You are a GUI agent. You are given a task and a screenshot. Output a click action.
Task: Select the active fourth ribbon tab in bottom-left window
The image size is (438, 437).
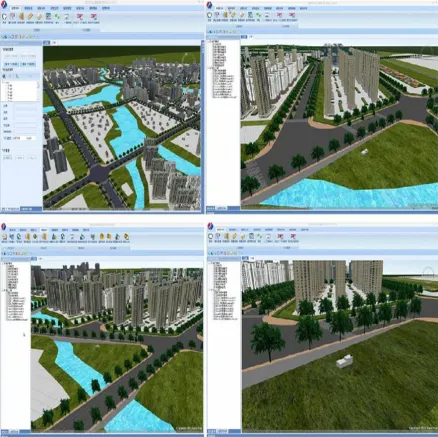point(44,230)
